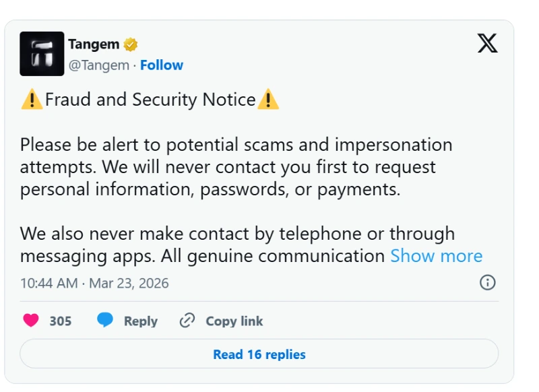Click the chain link copy icon
The image size is (539, 392).
pos(187,321)
